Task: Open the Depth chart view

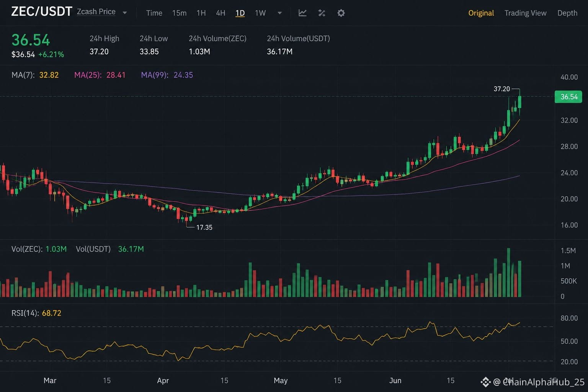Action: point(567,13)
